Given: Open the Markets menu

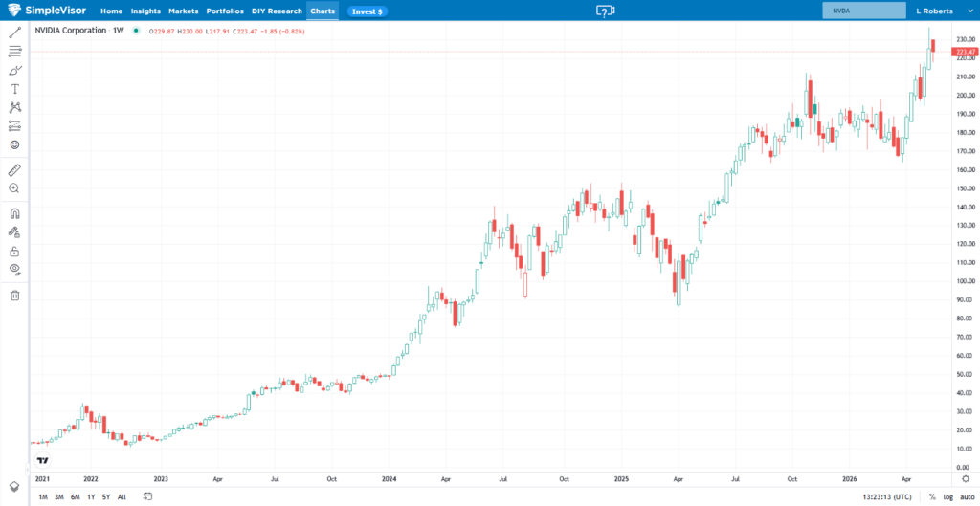Looking at the screenshot, I should pos(184,11).
